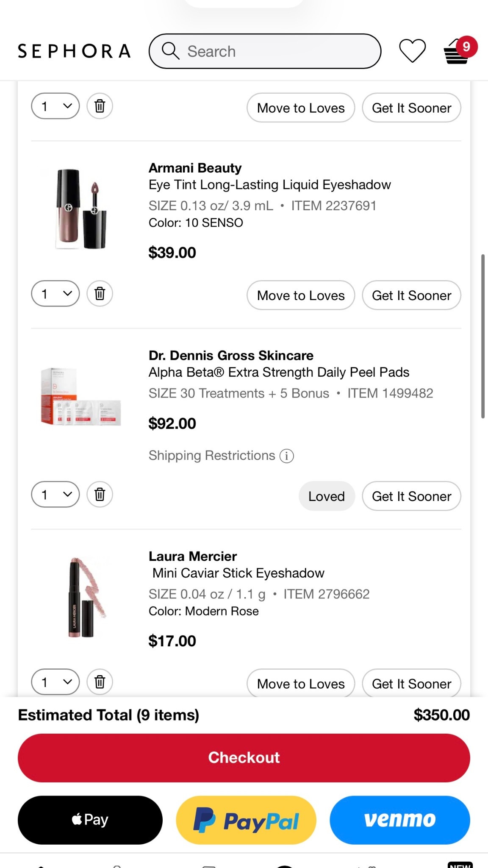Click the Shipping Restrictions info icon

[287, 456]
